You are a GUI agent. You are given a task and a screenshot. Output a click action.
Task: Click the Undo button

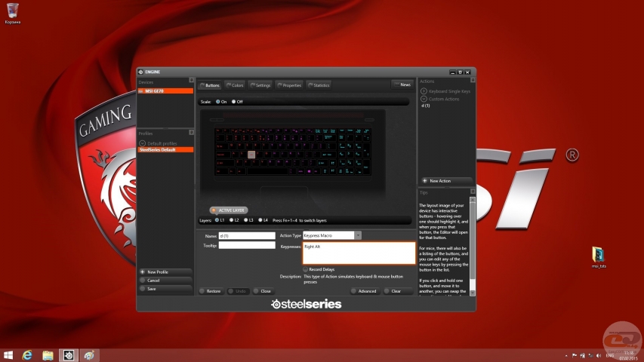click(x=239, y=291)
